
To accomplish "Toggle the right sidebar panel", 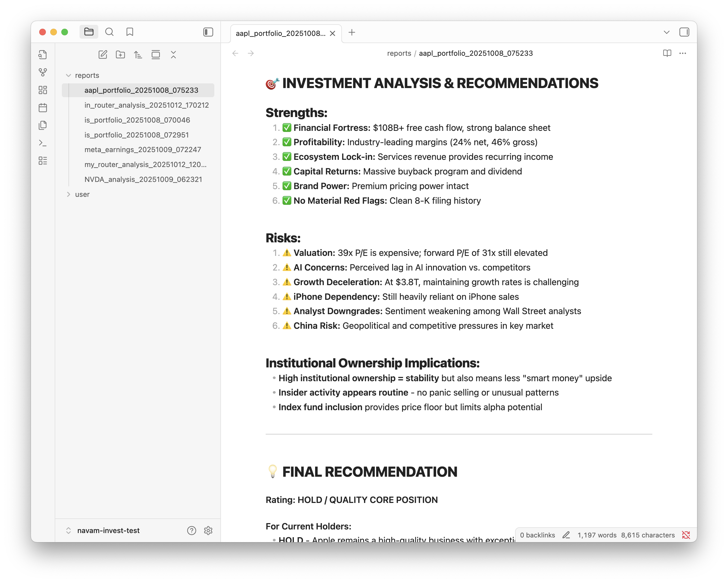I will tap(685, 32).
